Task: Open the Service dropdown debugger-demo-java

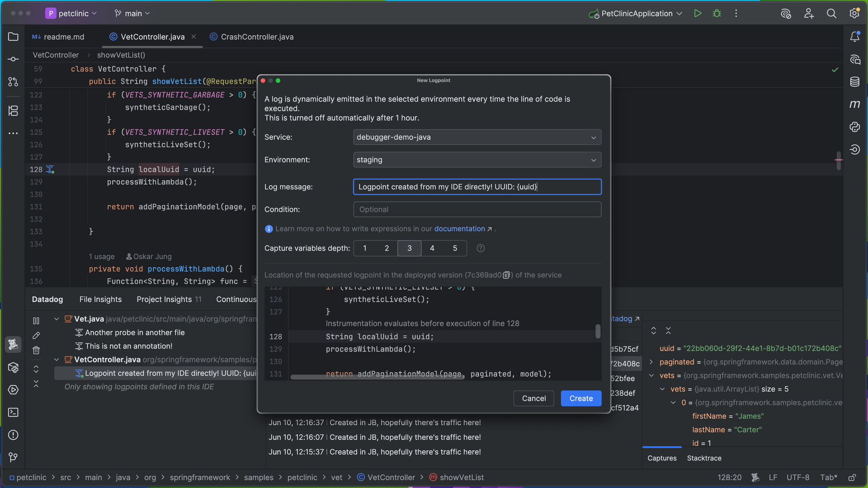Action: coord(477,137)
